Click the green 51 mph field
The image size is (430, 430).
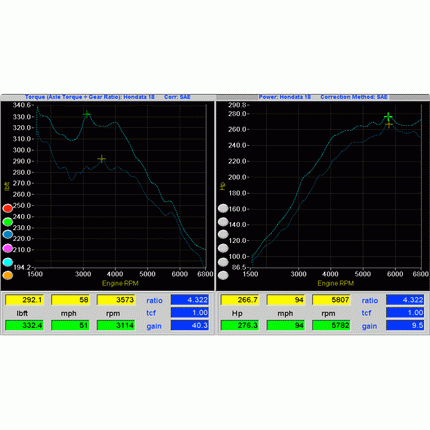(x=70, y=325)
